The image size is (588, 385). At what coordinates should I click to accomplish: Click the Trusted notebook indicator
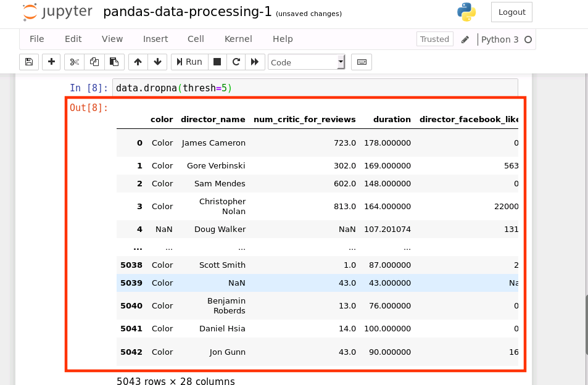click(x=434, y=39)
